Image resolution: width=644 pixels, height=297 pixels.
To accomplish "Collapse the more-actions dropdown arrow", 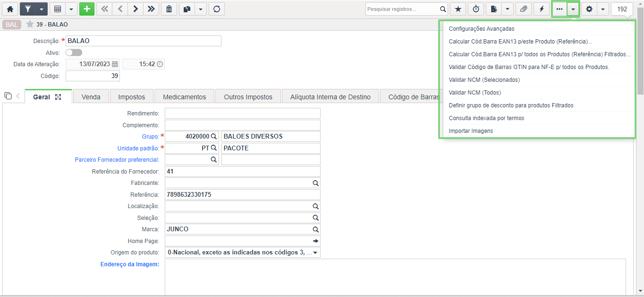I will (573, 9).
